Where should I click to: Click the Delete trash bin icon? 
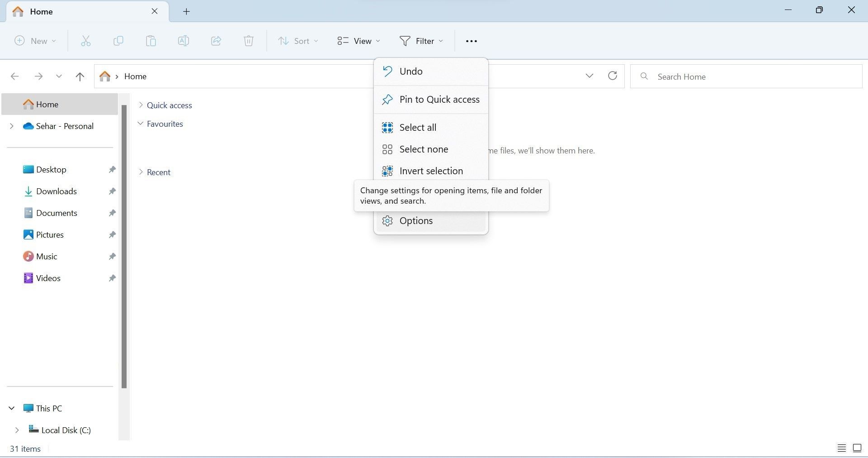coord(249,41)
